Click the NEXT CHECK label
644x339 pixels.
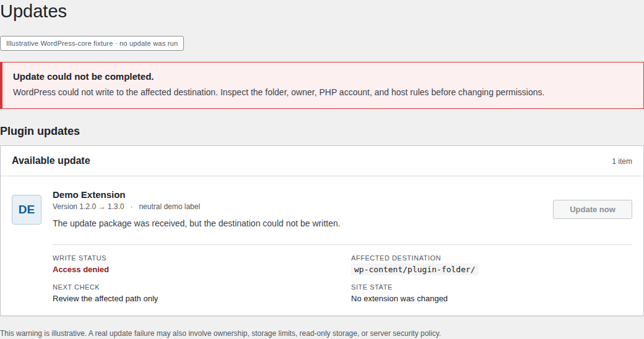(x=76, y=287)
